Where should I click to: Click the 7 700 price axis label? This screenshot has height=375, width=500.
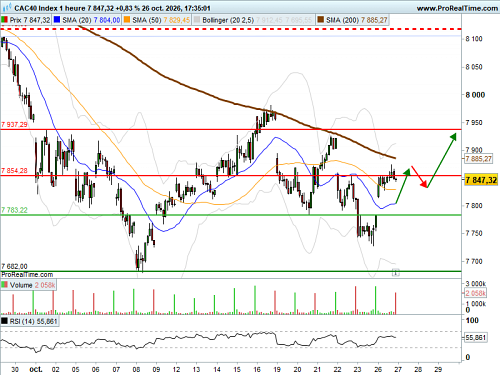click(x=474, y=261)
